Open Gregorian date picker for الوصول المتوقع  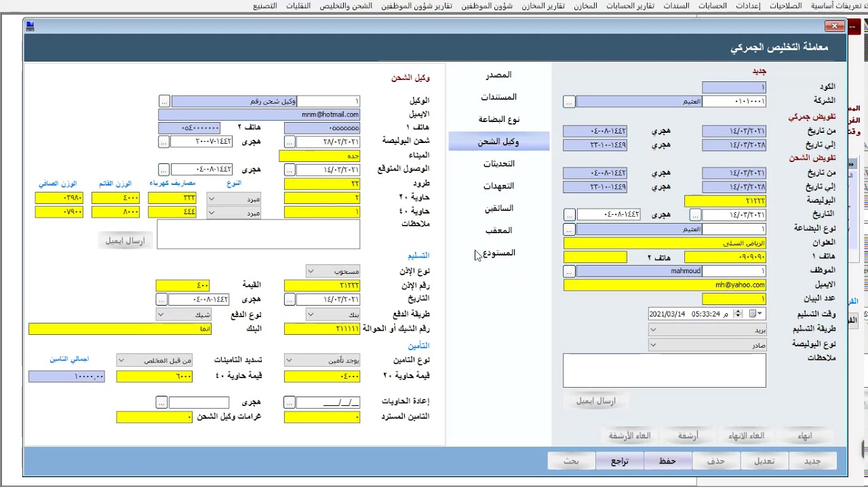(x=290, y=169)
